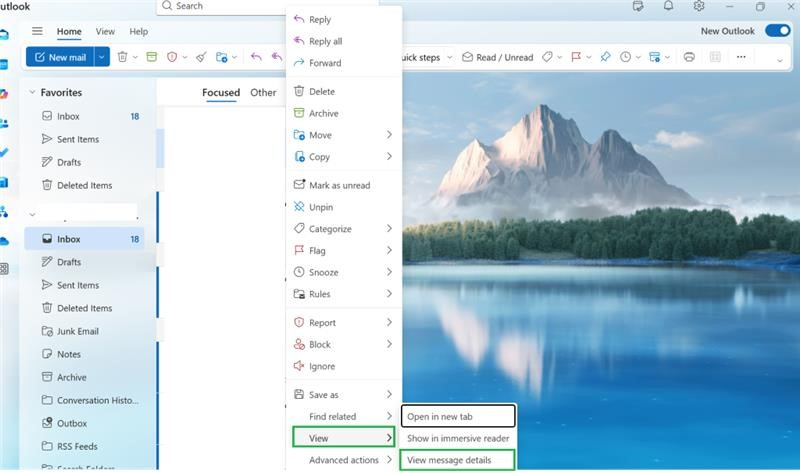Click the Sweep broom icon in toolbar
This screenshot has height=473, width=800.
[201, 57]
